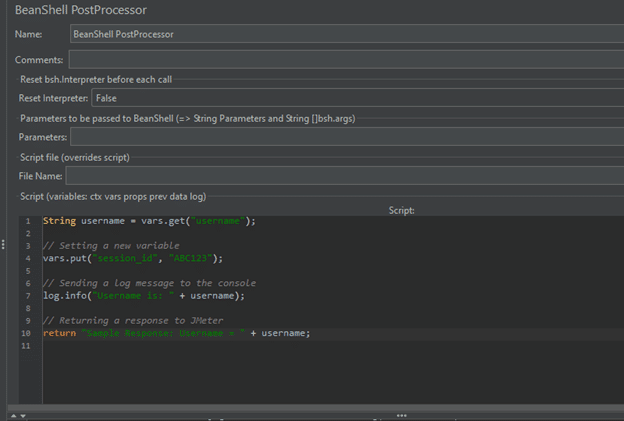624x421 pixels.
Task: Click the Name input field
Action: (347, 34)
